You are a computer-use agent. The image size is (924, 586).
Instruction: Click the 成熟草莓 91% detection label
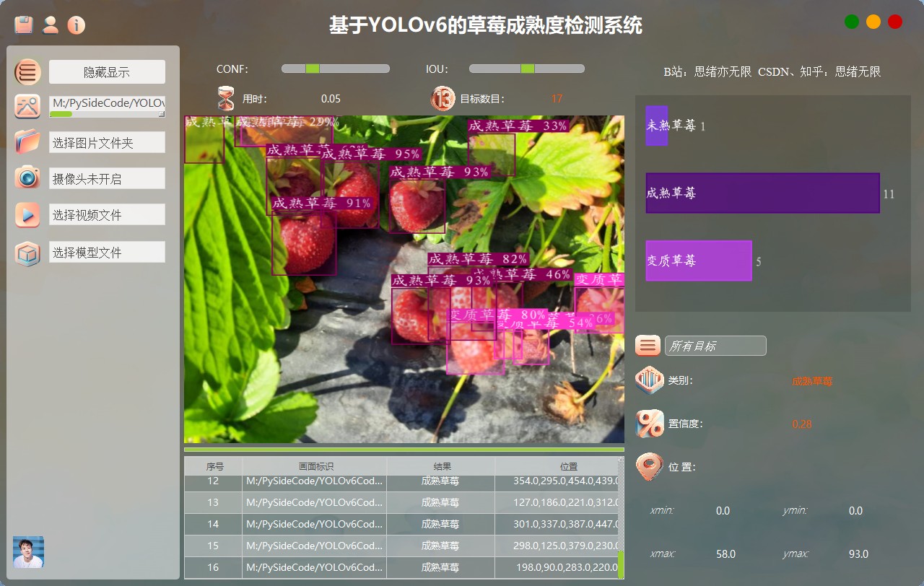322,204
